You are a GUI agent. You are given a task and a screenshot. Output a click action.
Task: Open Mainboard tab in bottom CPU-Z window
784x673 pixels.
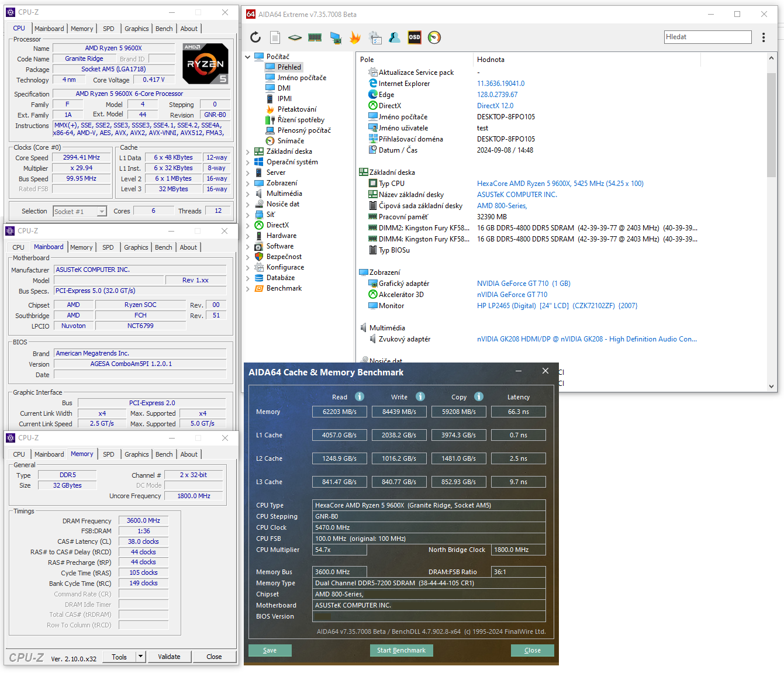pyautogui.click(x=49, y=454)
